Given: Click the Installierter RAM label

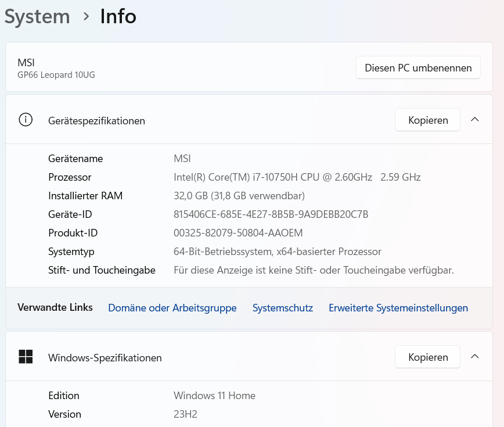Looking at the screenshot, I should (x=85, y=196).
